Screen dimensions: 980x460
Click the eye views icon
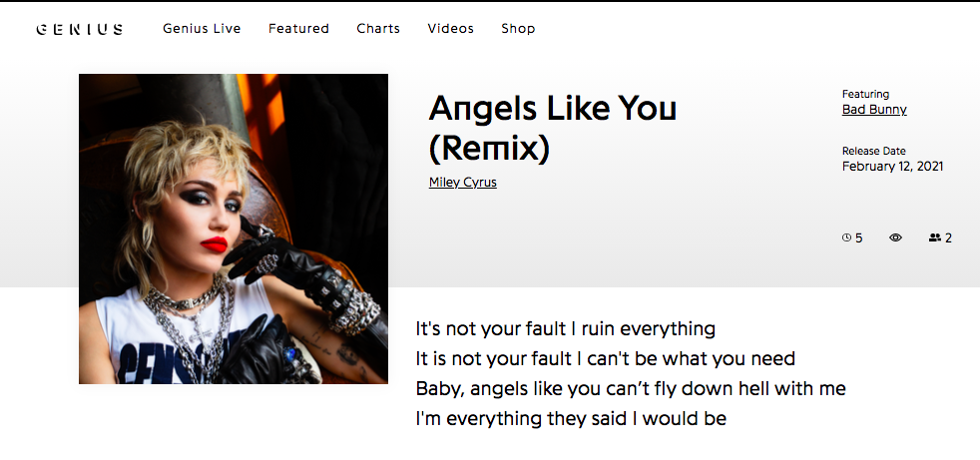[895, 237]
